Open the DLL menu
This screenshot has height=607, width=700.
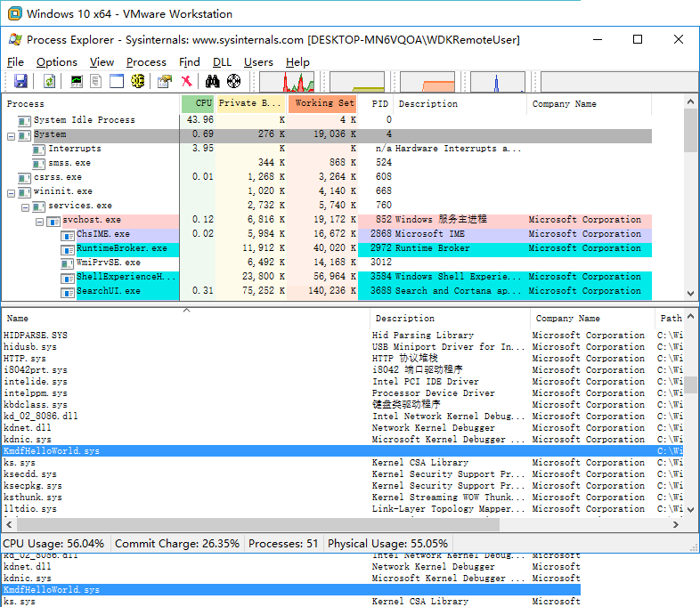[x=222, y=62]
